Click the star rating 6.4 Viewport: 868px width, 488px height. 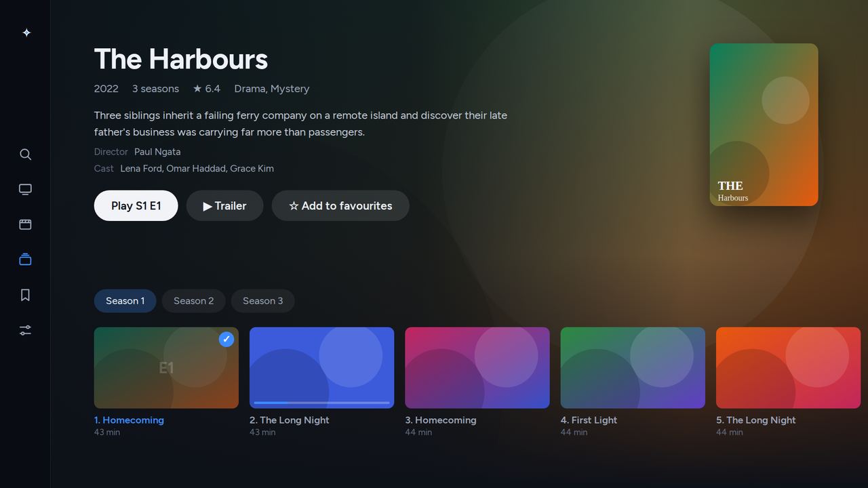(207, 89)
